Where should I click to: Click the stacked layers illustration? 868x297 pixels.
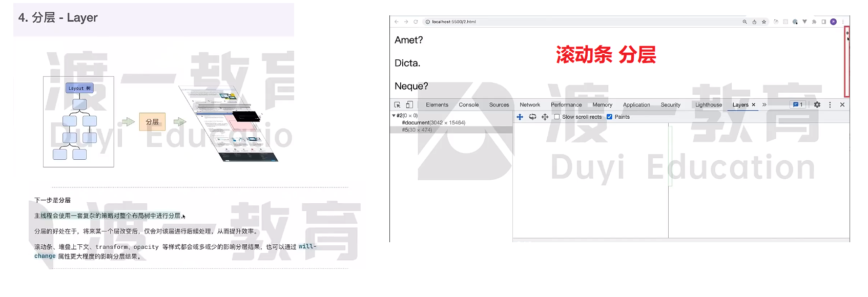228,123
